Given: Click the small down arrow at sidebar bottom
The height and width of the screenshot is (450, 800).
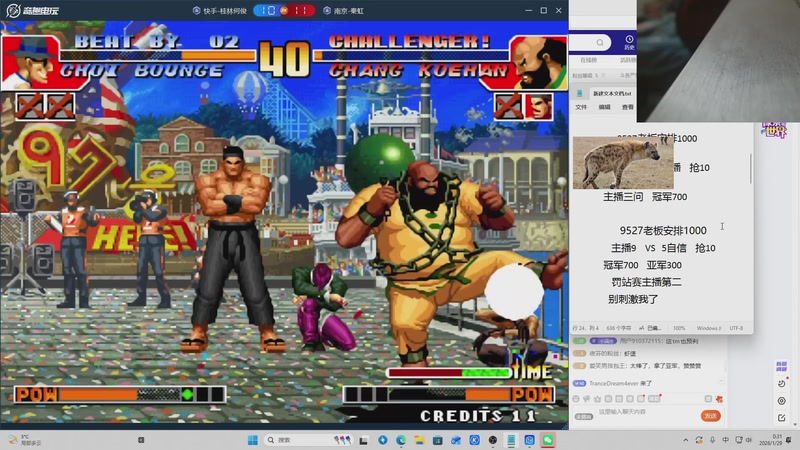Looking at the screenshot, I should pos(794,424).
